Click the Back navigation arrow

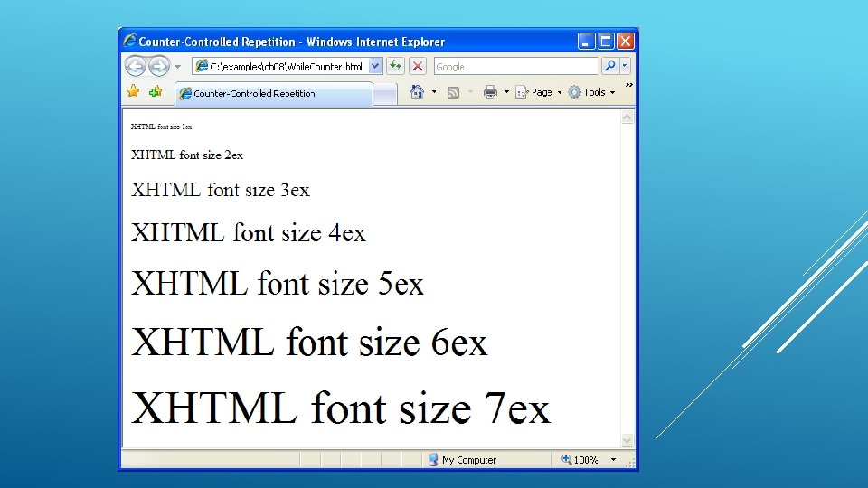pos(135,66)
